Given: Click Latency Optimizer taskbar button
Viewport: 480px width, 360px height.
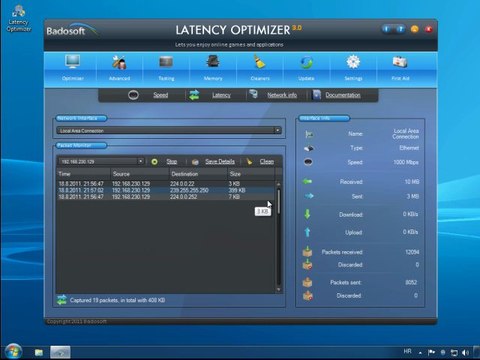Looking at the screenshot, I should pyautogui.click(x=60, y=352).
